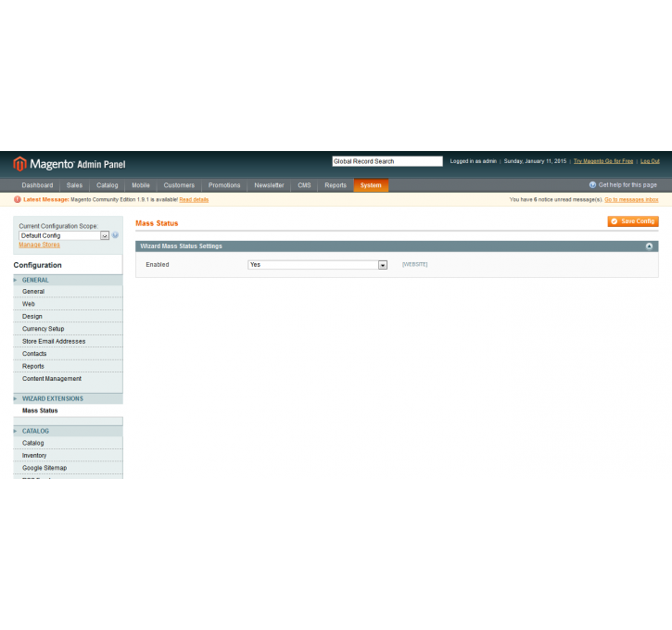Click the Get help for this page icon
Viewport: 672px width, 630px height.
click(592, 185)
